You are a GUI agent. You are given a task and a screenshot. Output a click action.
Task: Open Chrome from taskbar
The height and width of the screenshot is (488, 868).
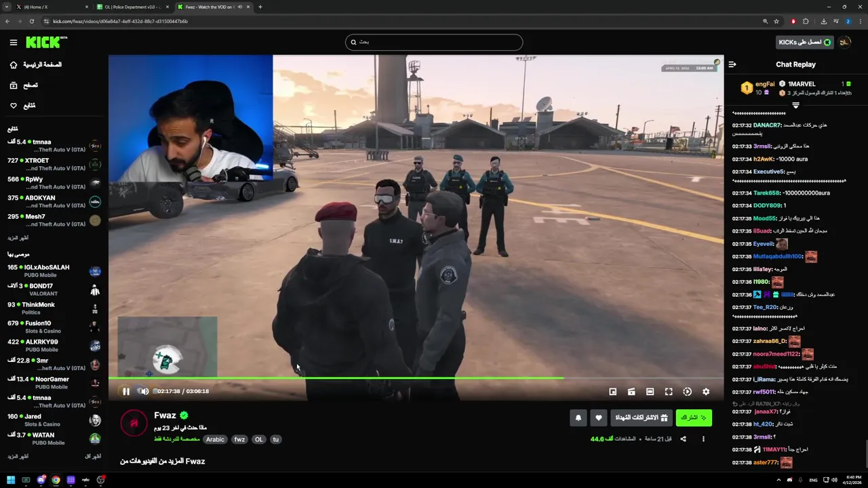coord(56,480)
